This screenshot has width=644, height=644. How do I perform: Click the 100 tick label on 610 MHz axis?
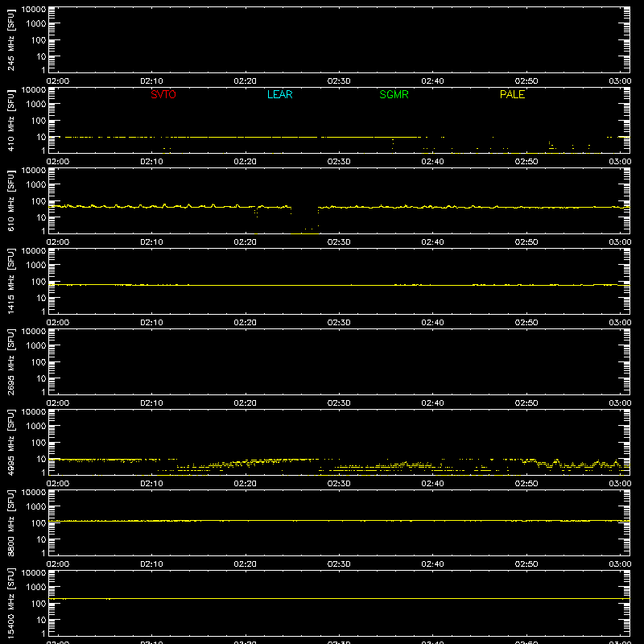coord(39,201)
